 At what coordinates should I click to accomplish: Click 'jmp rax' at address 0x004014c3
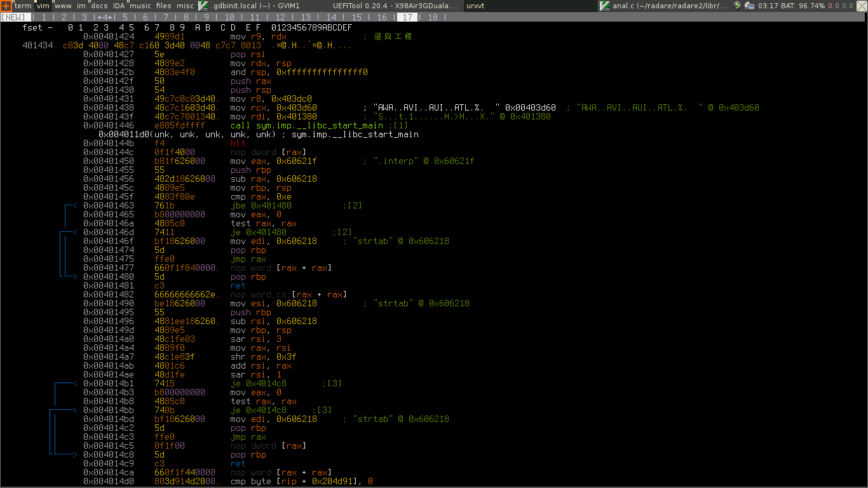click(x=248, y=437)
